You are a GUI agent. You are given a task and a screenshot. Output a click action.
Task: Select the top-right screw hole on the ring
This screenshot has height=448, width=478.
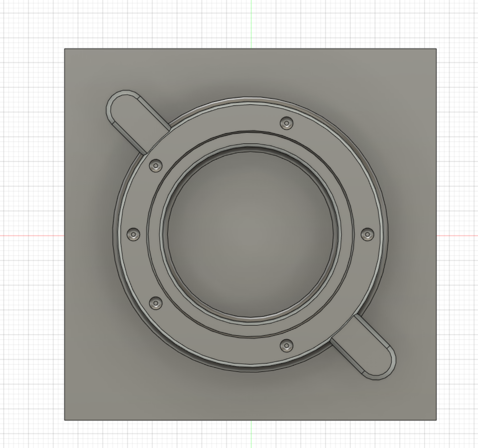[286, 123]
